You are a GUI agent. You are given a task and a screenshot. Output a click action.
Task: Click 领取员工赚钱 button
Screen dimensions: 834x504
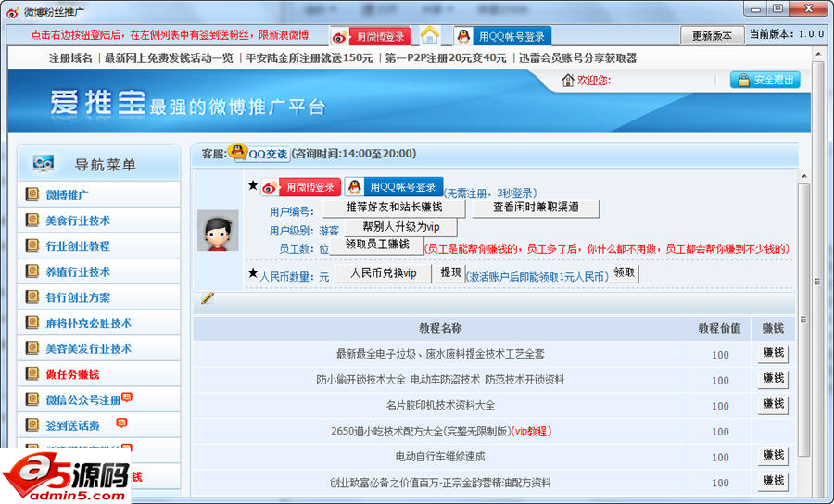coord(377,246)
